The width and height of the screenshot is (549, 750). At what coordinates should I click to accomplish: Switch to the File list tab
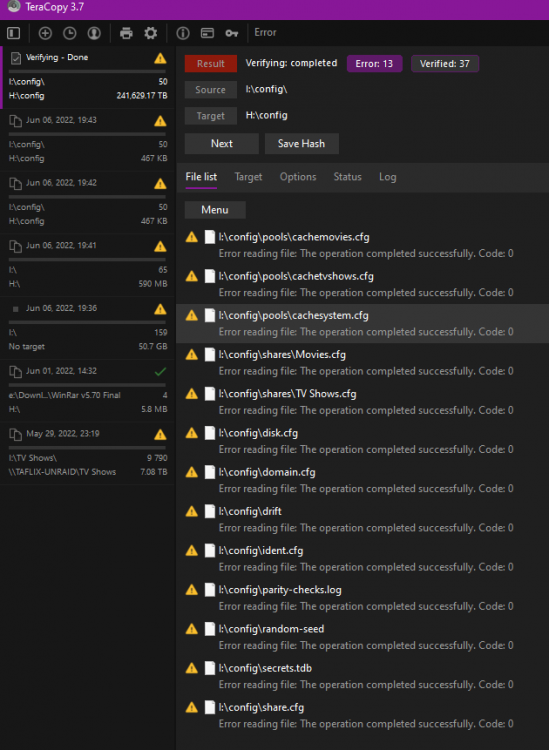tap(201, 177)
